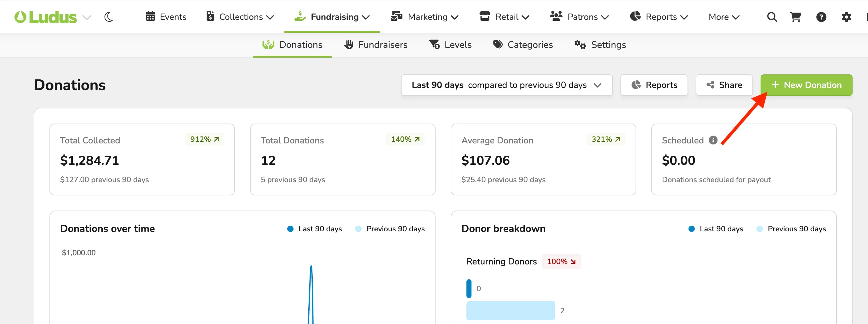Viewport: 868px width, 324px height.
Task: Click the Returning Donors 100% decrease badge
Action: pos(561,262)
